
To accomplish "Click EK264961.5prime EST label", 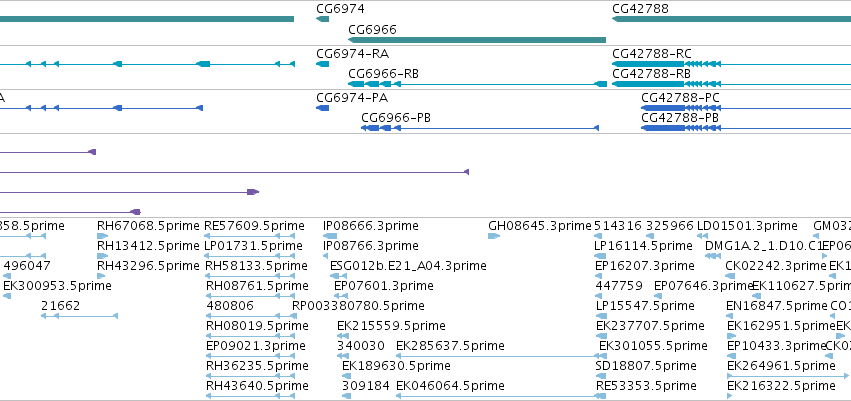I will 782,366.
